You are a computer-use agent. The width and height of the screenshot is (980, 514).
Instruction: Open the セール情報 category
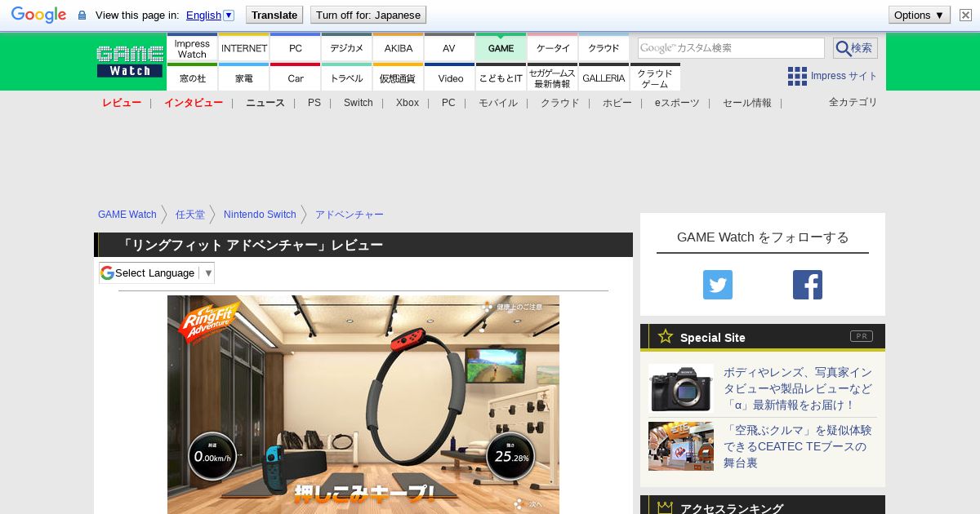747,103
